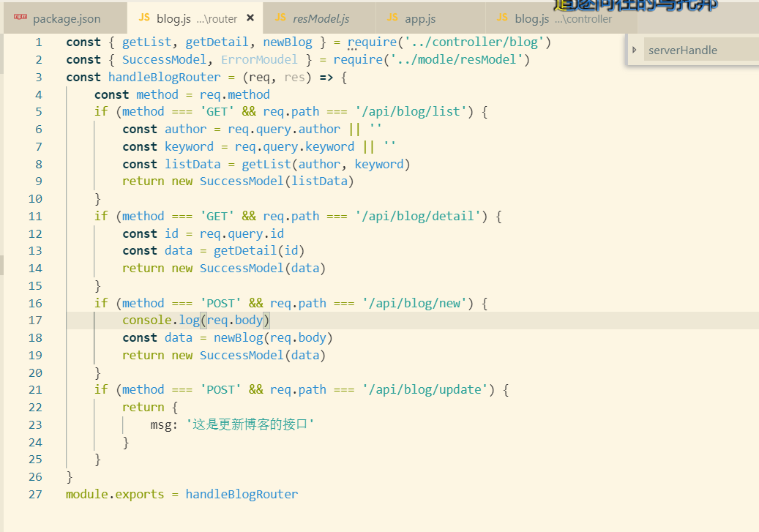Click the JS icon on app.js tab
This screenshot has width=759, height=532.
point(392,18)
